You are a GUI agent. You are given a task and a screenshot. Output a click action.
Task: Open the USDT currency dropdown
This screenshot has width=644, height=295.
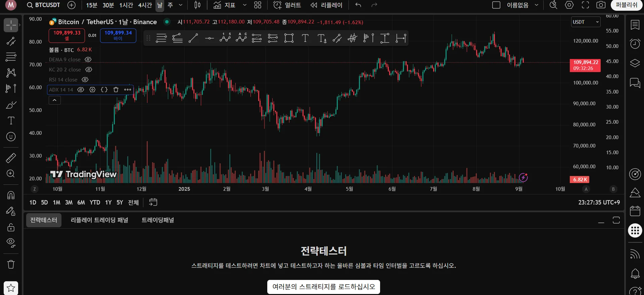coord(586,22)
